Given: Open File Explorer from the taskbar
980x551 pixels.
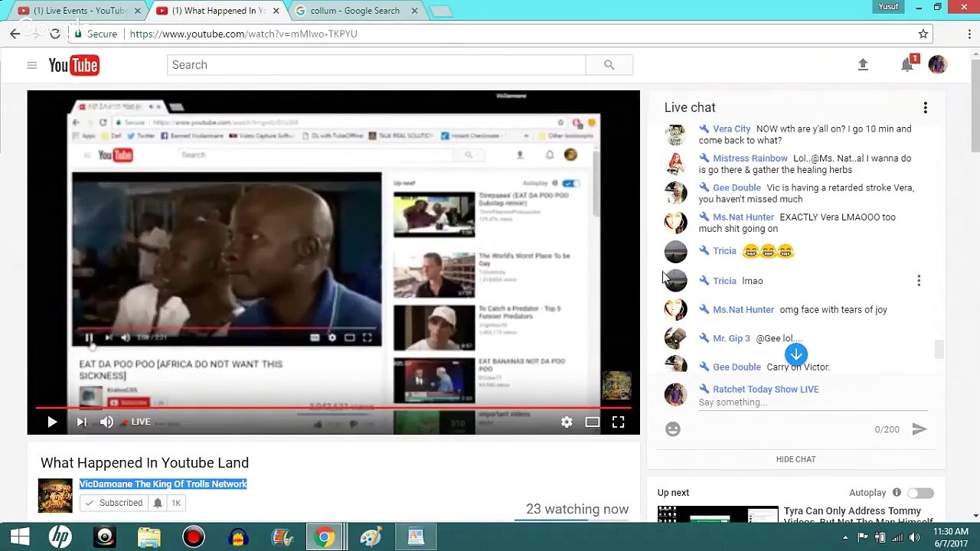Looking at the screenshot, I should pos(149,537).
